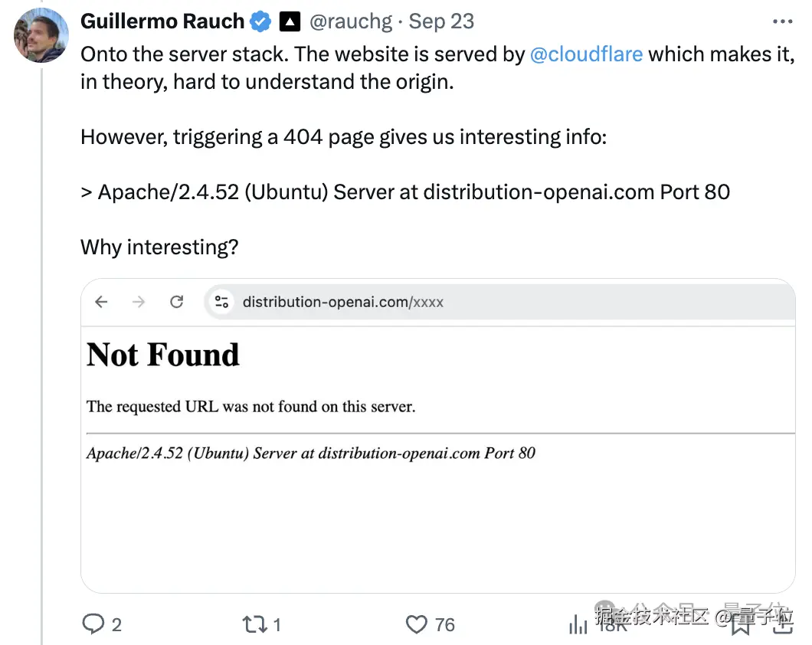Click the blue verified badge icon
Image resolution: width=812 pixels, height=645 pixels.
click(x=260, y=21)
